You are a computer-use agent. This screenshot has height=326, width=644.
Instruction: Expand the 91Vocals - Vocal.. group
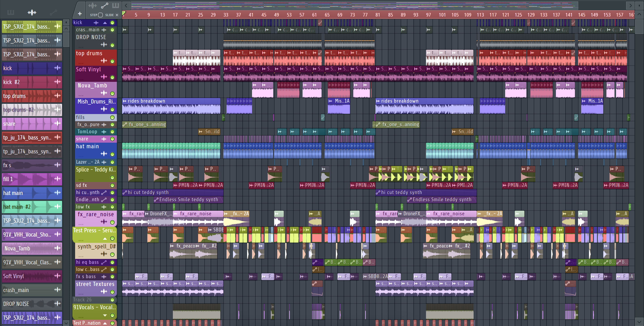click(x=105, y=315)
